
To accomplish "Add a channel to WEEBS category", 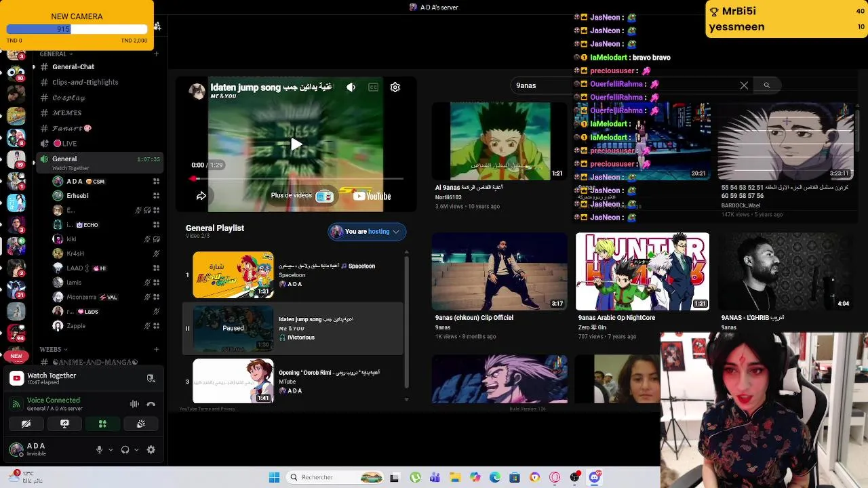I will click(156, 349).
